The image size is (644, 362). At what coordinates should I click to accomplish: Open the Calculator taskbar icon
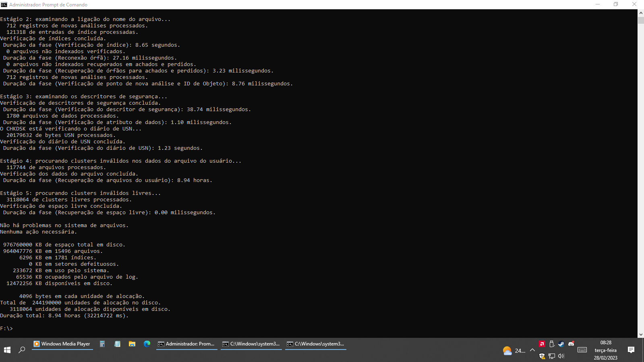tap(102, 344)
